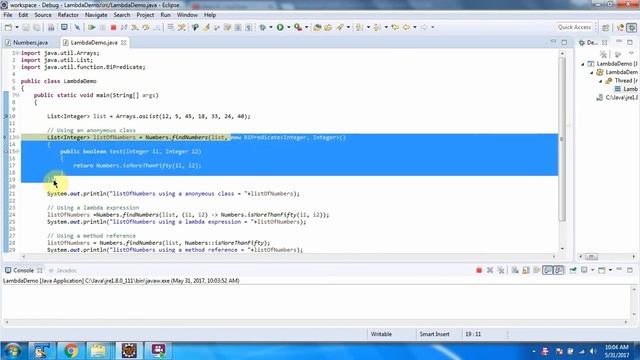The image size is (640, 360).
Task: Click the Resume debug button
Action: point(92,27)
